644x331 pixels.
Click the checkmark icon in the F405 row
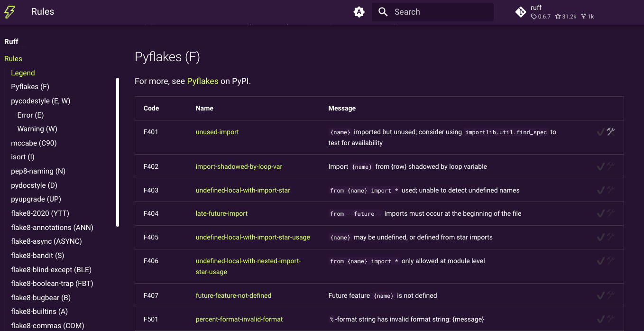[x=601, y=237]
